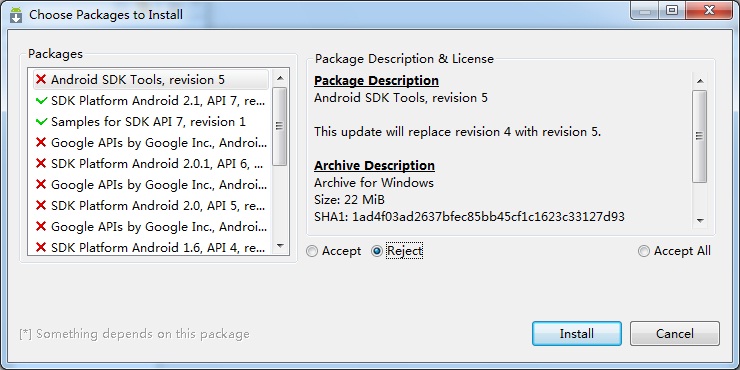Click green checkmark beside Samples for SDK API 7

42,122
